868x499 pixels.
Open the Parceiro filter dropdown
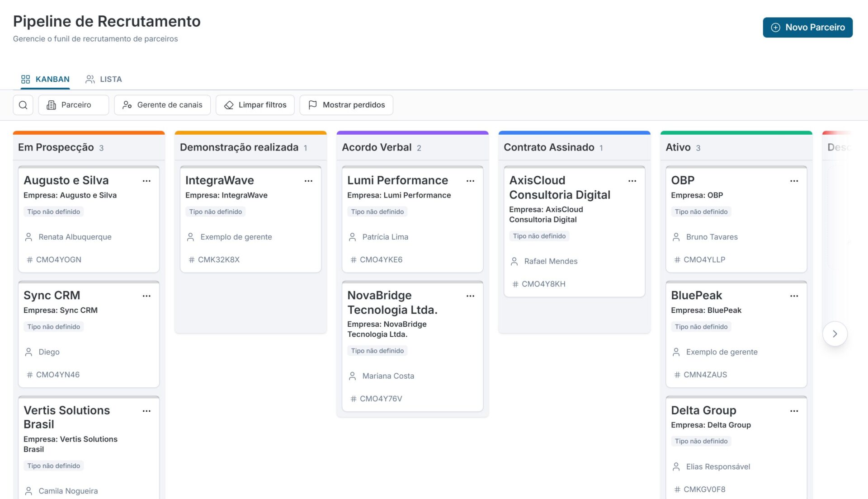click(x=74, y=105)
